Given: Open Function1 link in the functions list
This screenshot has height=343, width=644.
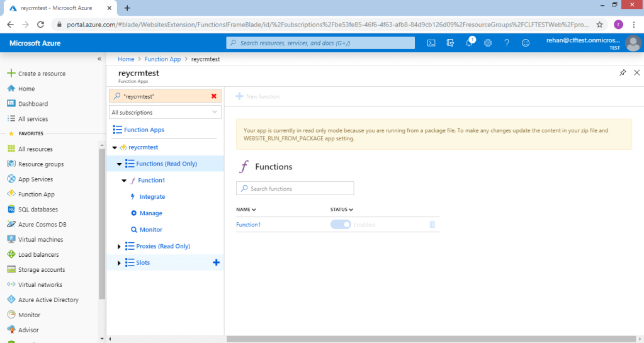Looking at the screenshot, I should [248, 225].
